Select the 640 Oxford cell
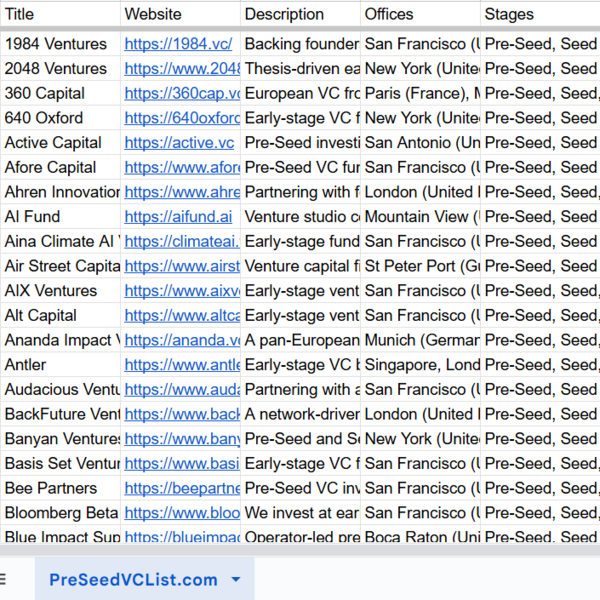Viewport: 600px width, 600px height. pos(60,118)
